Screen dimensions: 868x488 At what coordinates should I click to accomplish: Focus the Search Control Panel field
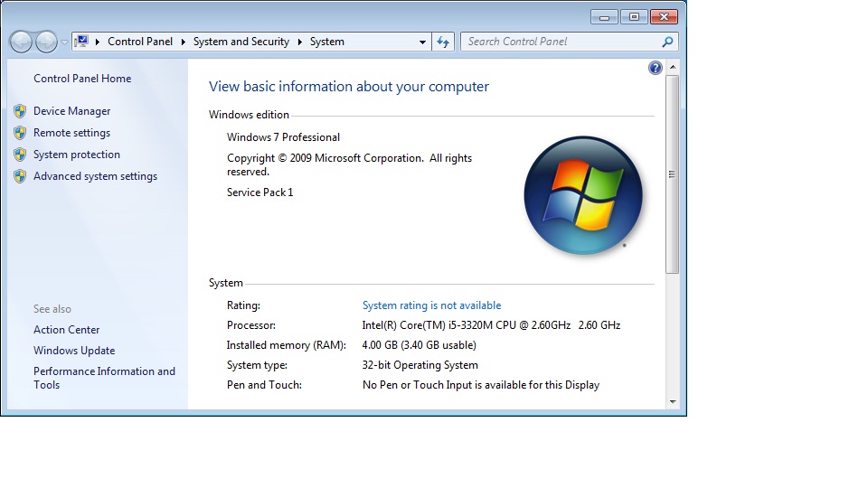[561, 42]
